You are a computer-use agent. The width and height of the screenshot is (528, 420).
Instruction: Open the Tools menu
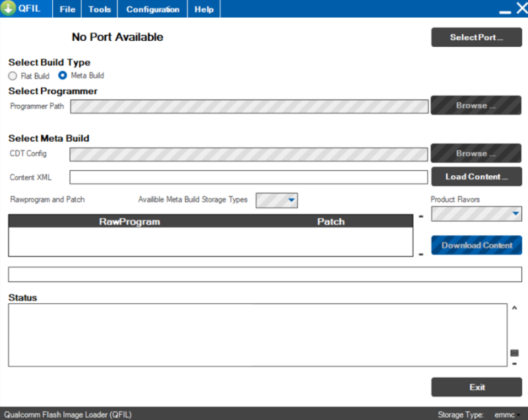100,9
